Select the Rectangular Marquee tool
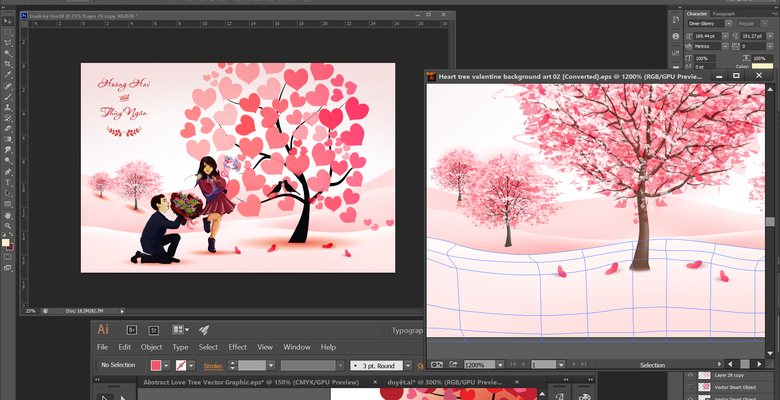The width and height of the screenshot is (780, 400). (8, 32)
